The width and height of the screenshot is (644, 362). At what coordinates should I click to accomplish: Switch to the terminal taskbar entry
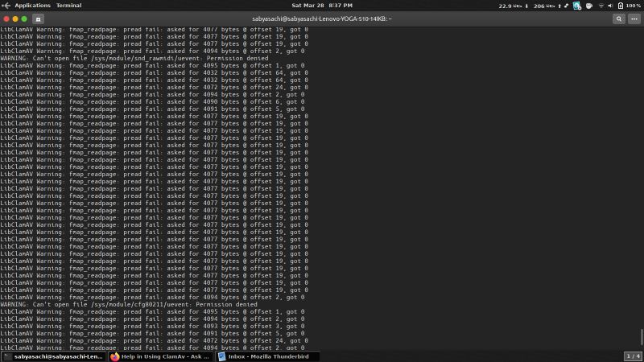pyautogui.click(x=53, y=356)
